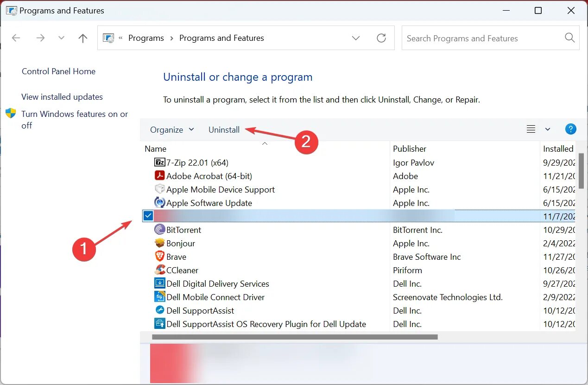Click the Adobe Acrobat red icon
The height and width of the screenshot is (385, 588).
(159, 176)
